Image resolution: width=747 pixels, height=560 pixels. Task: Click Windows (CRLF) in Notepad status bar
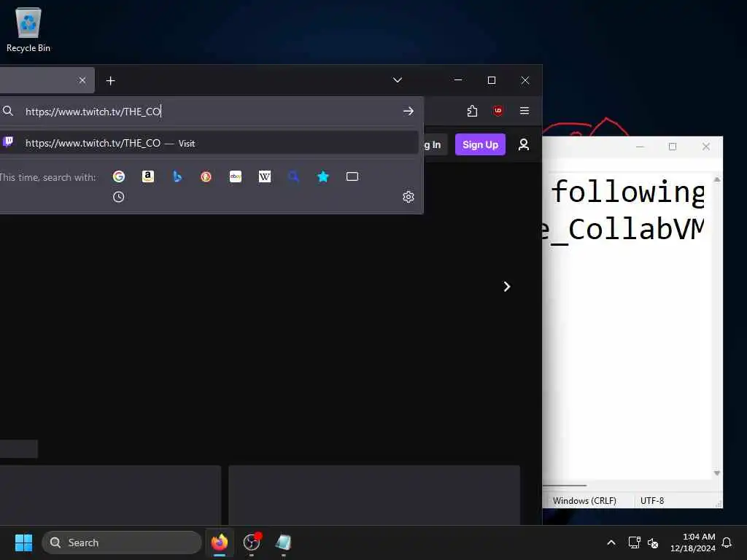tap(584, 501)
